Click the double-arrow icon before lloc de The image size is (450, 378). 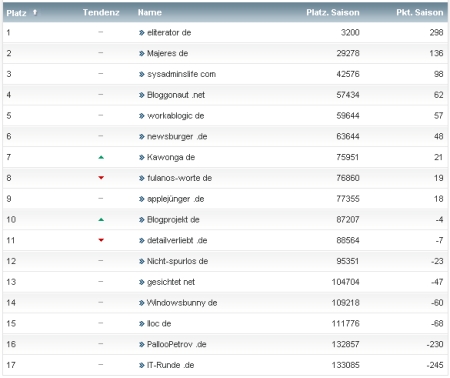142,324
